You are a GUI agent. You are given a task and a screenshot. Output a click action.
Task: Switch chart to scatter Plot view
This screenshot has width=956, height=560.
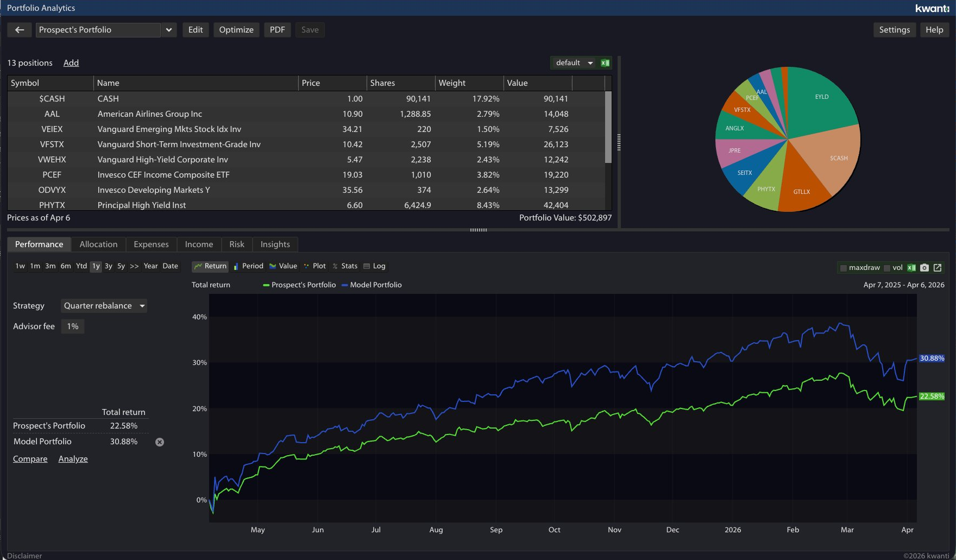point(315,266)
